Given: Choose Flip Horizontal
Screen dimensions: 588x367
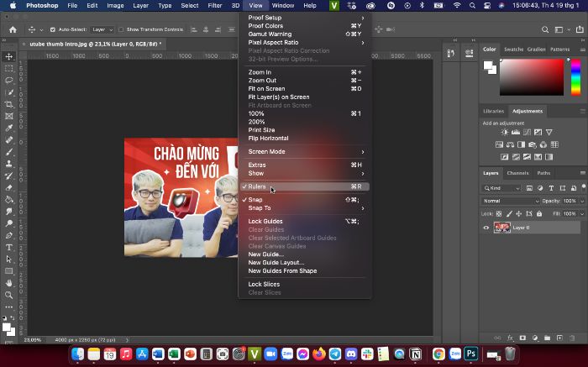Looking at the screenshot, I should 304,139.
